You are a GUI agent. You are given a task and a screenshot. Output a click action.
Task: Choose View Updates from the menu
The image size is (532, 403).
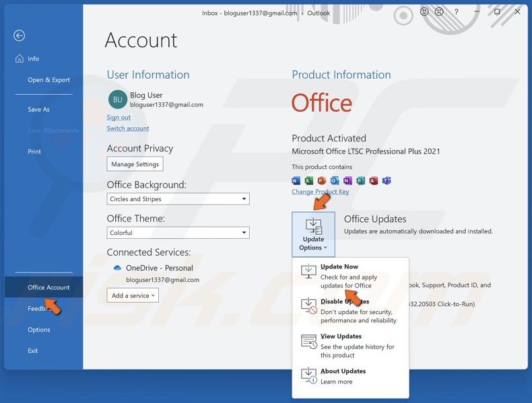pos(350,345)
